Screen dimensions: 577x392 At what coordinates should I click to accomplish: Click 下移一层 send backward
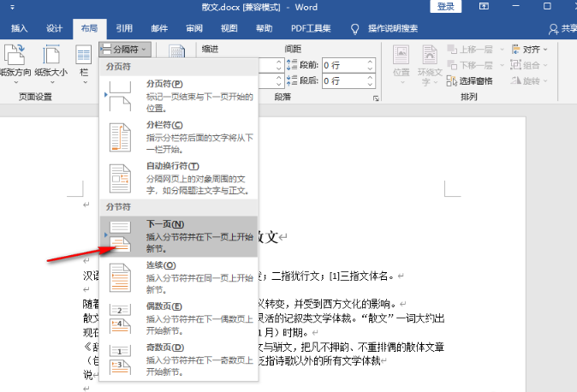[469, 65]
